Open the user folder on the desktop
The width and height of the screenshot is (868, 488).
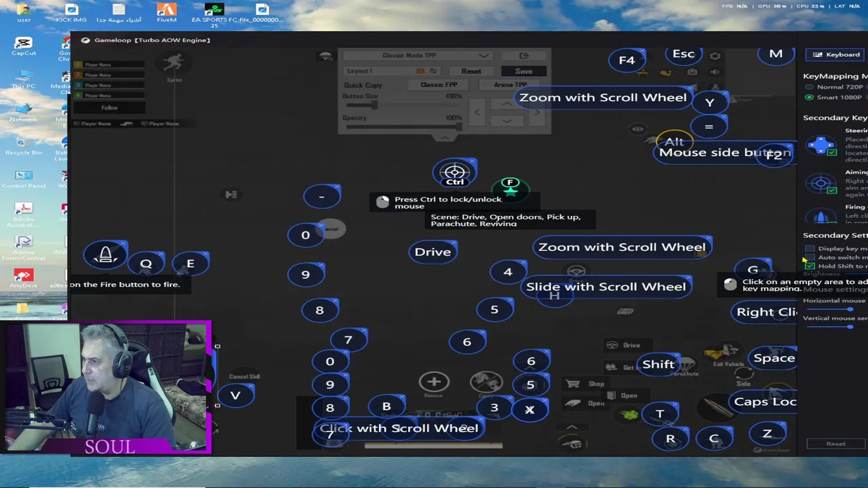tap(24, 12)
